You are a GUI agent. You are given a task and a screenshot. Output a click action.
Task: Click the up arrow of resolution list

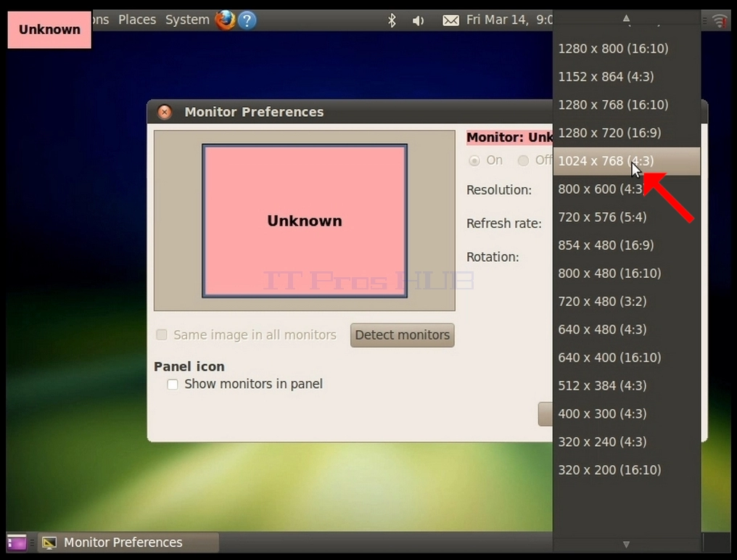pyautogui.click(x=626, y=18)
